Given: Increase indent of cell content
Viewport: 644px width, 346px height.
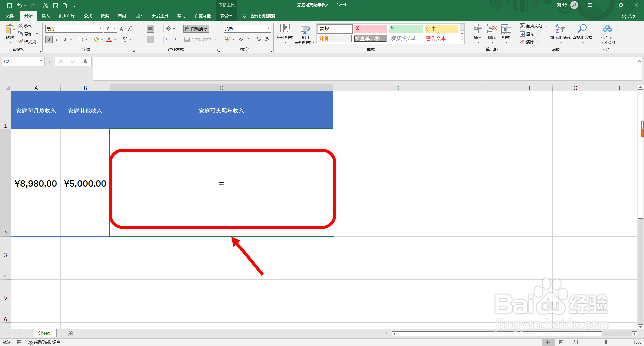Looking at the screenshot, I should point(177,39).
